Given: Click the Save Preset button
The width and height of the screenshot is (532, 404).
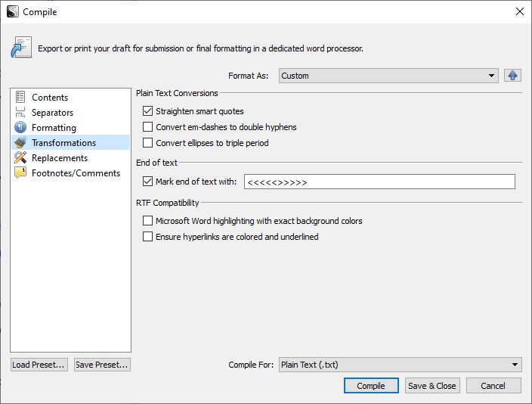Looking at the screenshot, I should tap(102, 365).
